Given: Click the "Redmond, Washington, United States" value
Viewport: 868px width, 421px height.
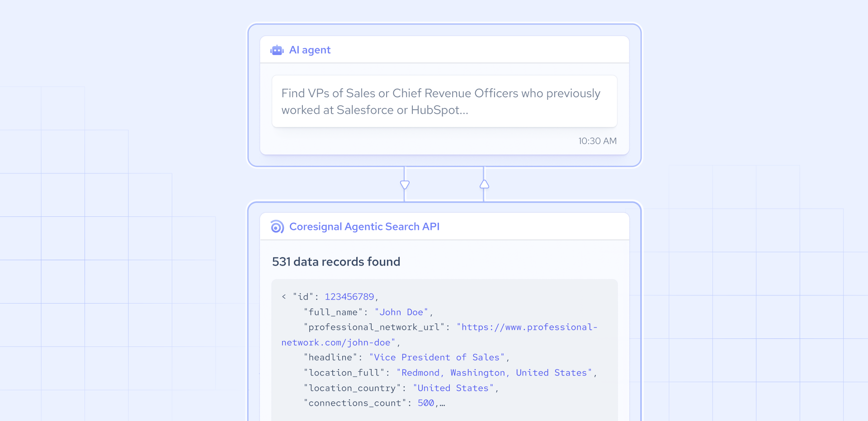Looking at the screenshot, I should [x=494, y=373].
